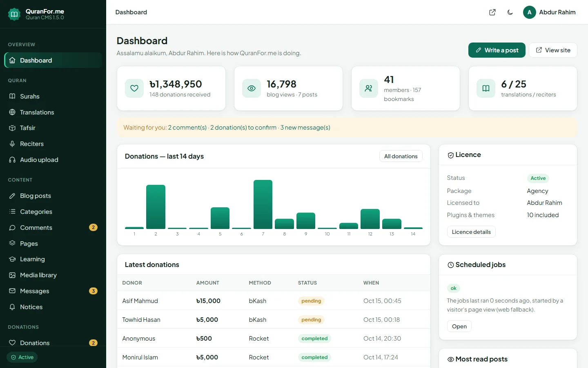Open Media library
Viewport: 588px width, 368px height.
[53, 275]
